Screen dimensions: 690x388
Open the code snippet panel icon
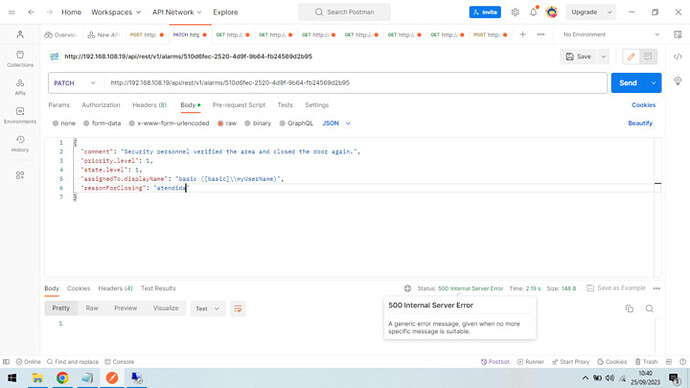click(x=678, y=56)
